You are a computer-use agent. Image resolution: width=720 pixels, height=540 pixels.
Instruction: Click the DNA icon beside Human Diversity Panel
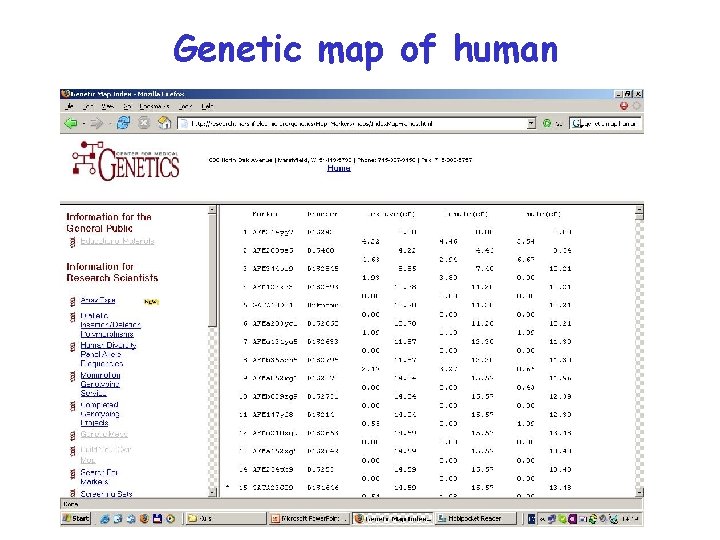72,347
